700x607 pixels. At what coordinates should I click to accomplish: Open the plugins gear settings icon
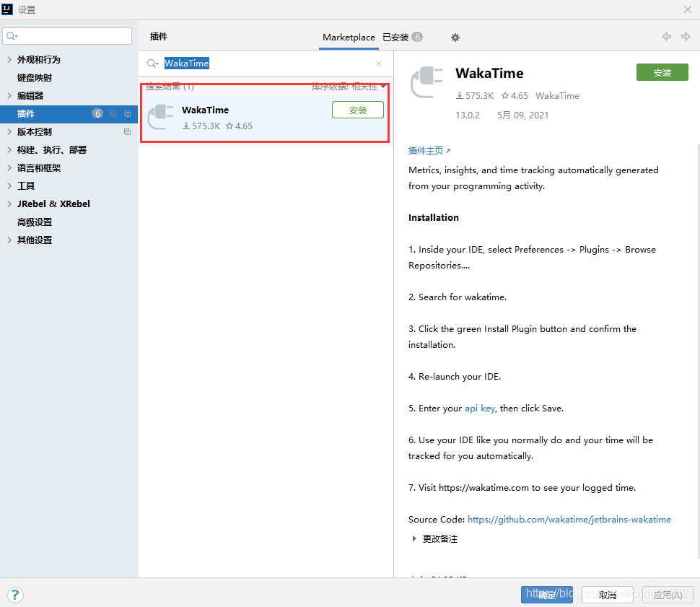pyautogui.click(x=455, y=38)
